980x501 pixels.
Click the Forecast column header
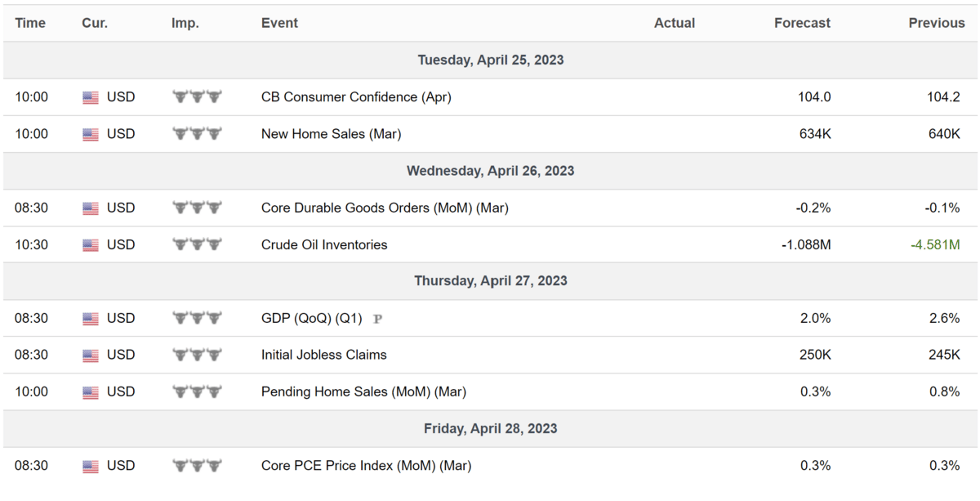802,23
